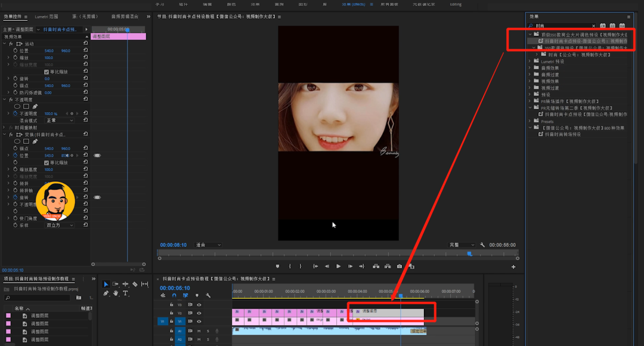Play the program monitor
This screenshot has width=644, height=346.
[x=339, y=266]
